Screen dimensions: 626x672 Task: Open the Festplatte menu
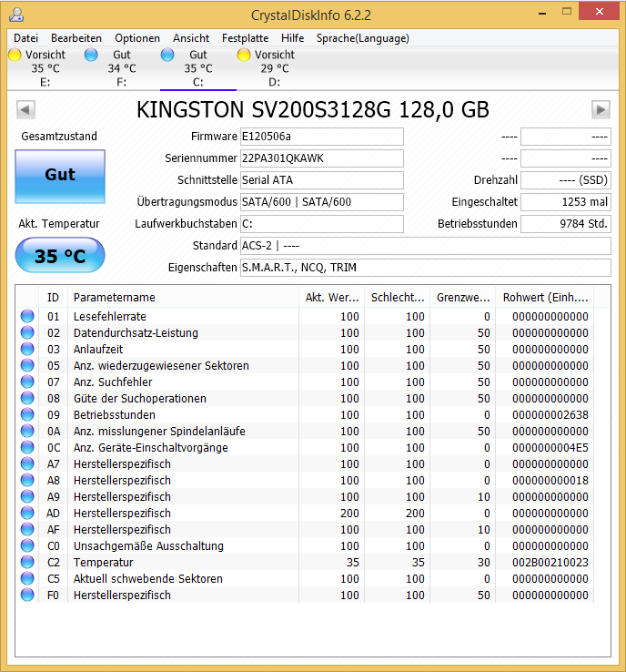click(245, 38)
